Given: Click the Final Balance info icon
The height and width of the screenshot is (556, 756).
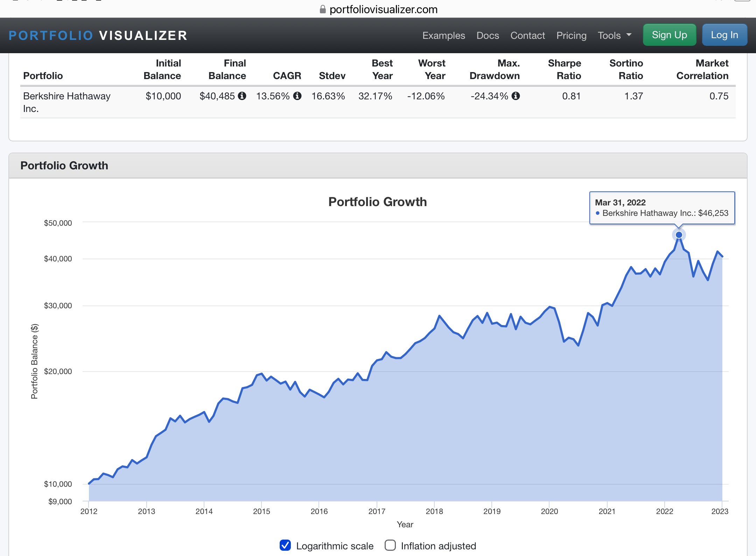Looking at the screenshot, I should tap(242, 96).
